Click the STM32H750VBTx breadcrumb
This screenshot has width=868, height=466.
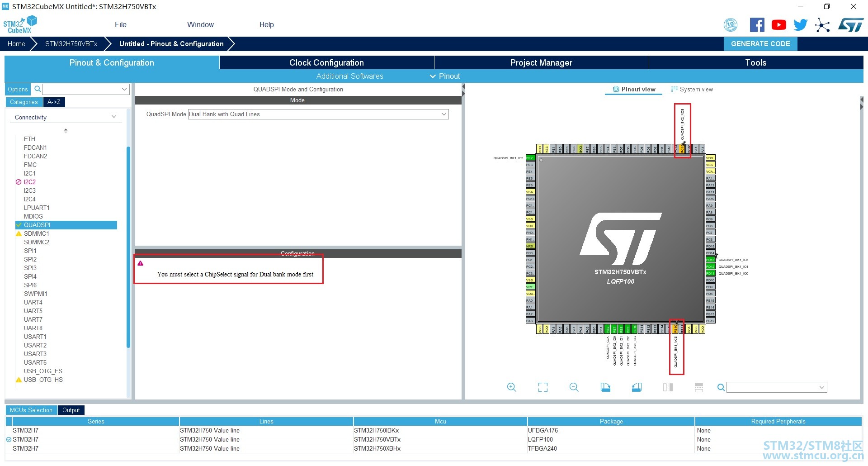coord(71,44)
